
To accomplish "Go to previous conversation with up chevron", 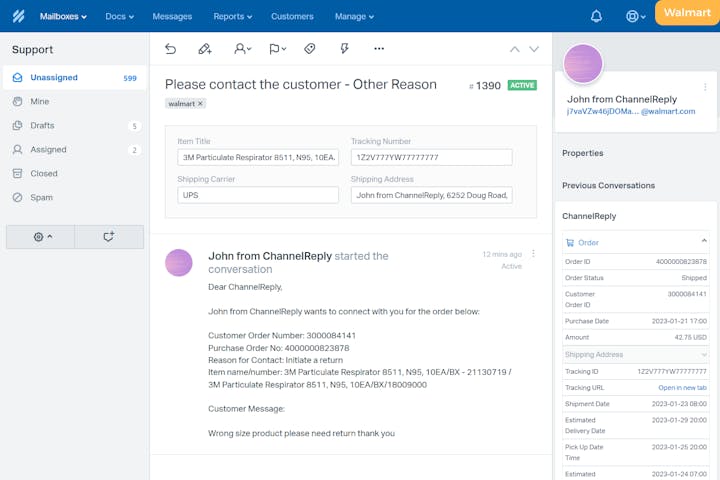I will tap(515, 48).
